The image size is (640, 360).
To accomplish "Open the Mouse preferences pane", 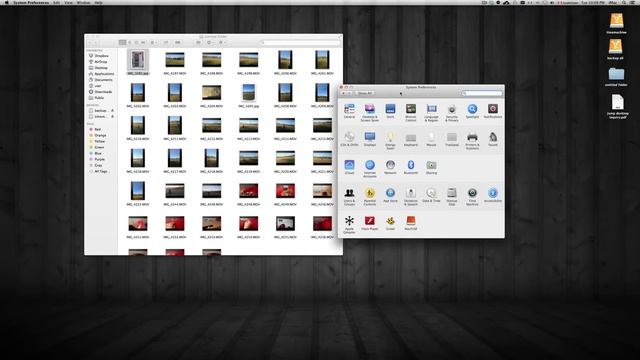I will click(x=431, y=139).
